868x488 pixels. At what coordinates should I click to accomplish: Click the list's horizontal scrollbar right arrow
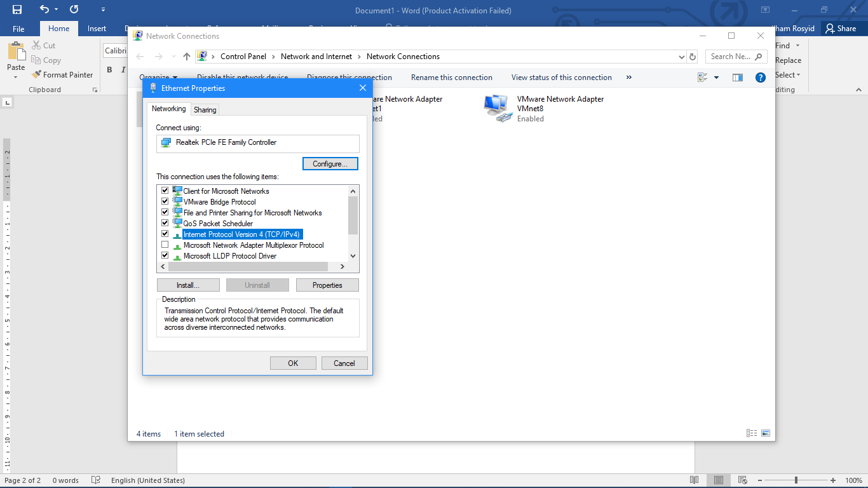342,267
